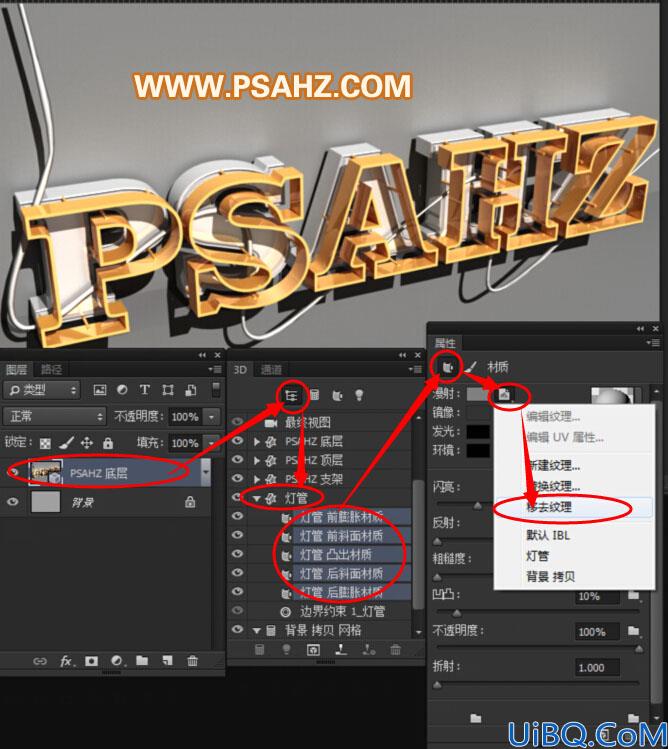Viewport: 668px width, 749px height.
Task: Toggle visibility of 背景 layer
Action: [13, 502]
